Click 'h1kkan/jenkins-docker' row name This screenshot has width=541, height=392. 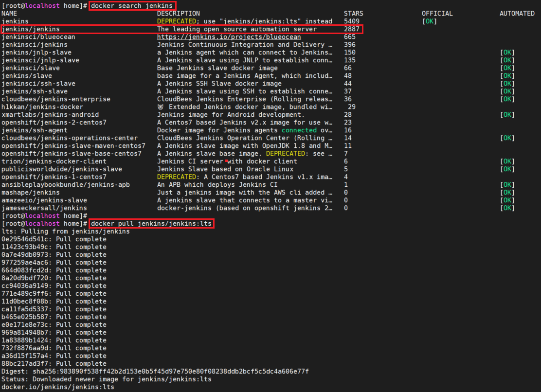[42, 107]
